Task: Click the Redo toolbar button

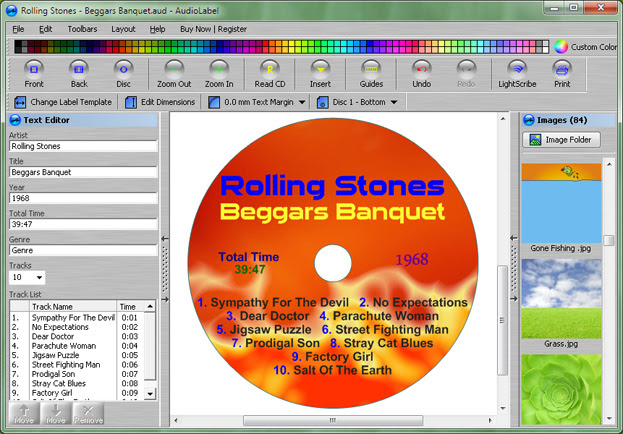Action: [x=466, y=74]
